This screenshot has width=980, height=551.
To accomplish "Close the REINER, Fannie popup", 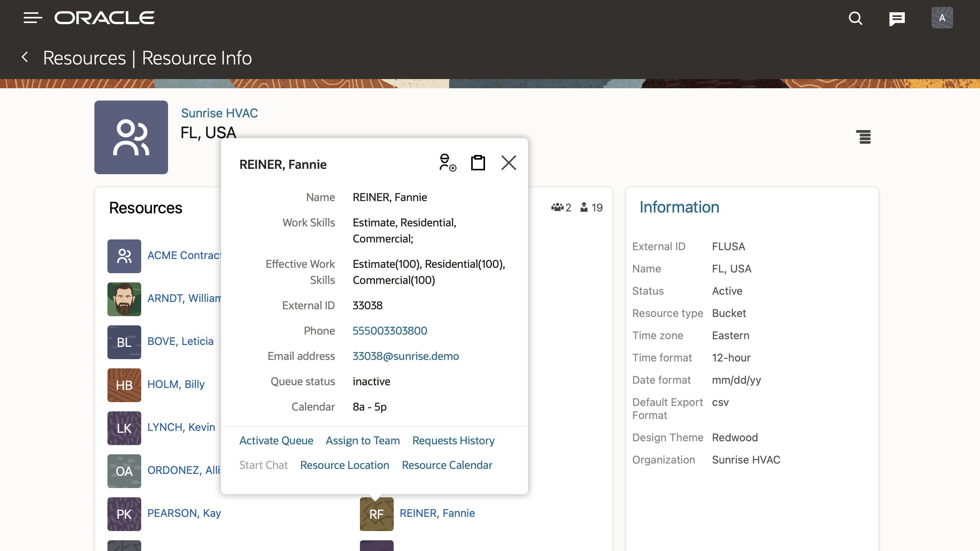I will [x=509, y=163].
